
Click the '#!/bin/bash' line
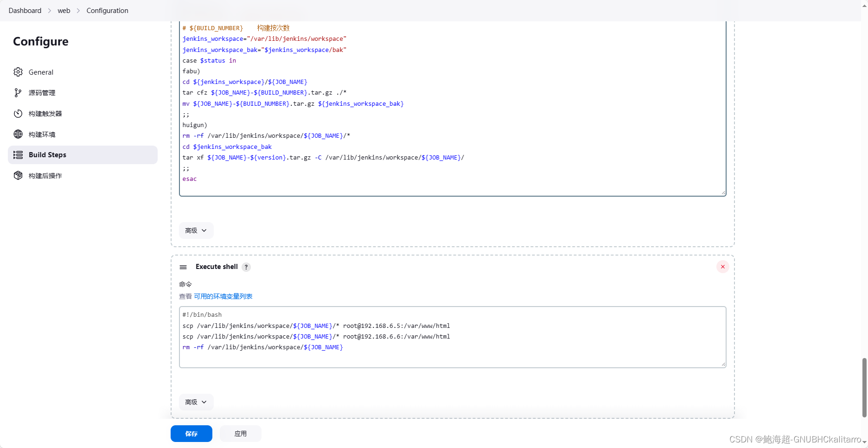202,315
